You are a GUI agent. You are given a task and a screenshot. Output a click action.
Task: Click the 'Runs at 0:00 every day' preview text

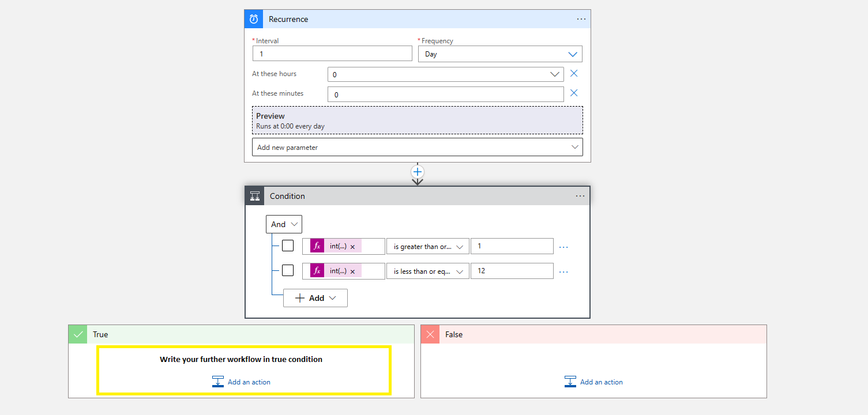click(290, 126)
